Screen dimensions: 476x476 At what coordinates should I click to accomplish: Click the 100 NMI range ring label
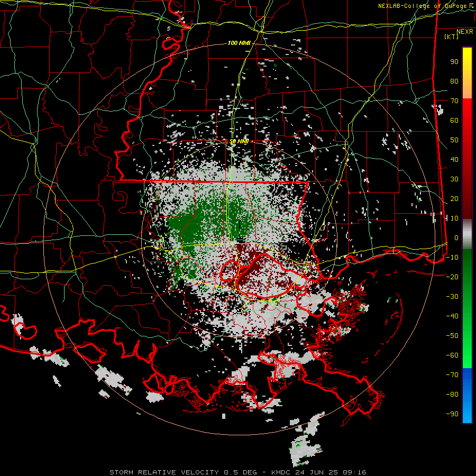239,43
